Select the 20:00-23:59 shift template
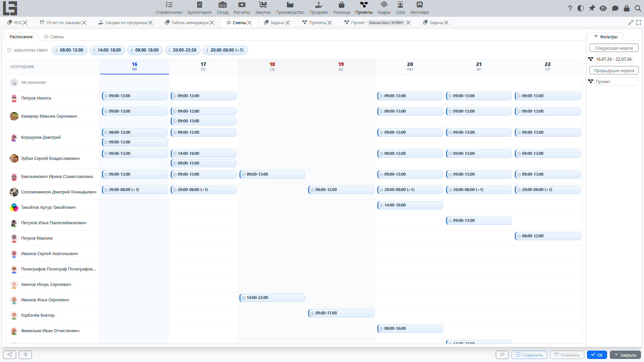Viewport: 644px width, 362px height. click(x=183, y=50)
